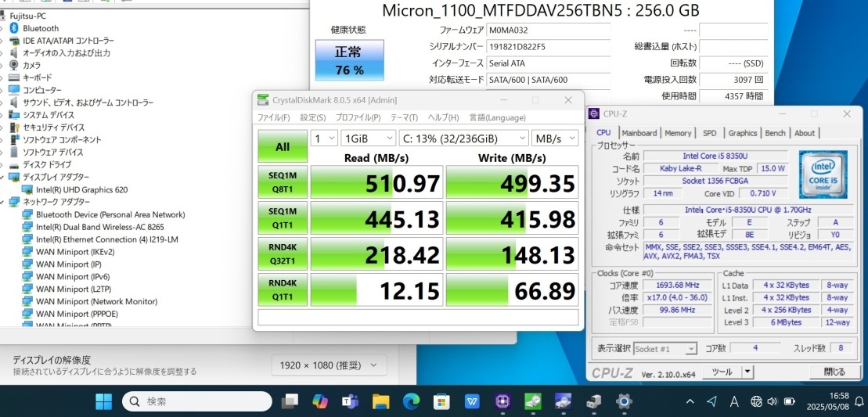The width and height of the screenshot is (868, 417).
Task: Run the RND4K Q1T1 test
Action: click(283, 289)
